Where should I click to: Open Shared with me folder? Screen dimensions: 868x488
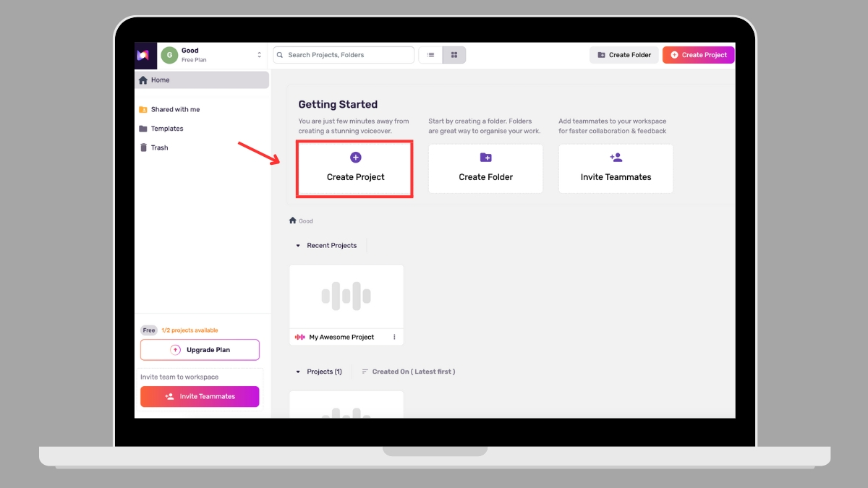click(x=175, y=110)
